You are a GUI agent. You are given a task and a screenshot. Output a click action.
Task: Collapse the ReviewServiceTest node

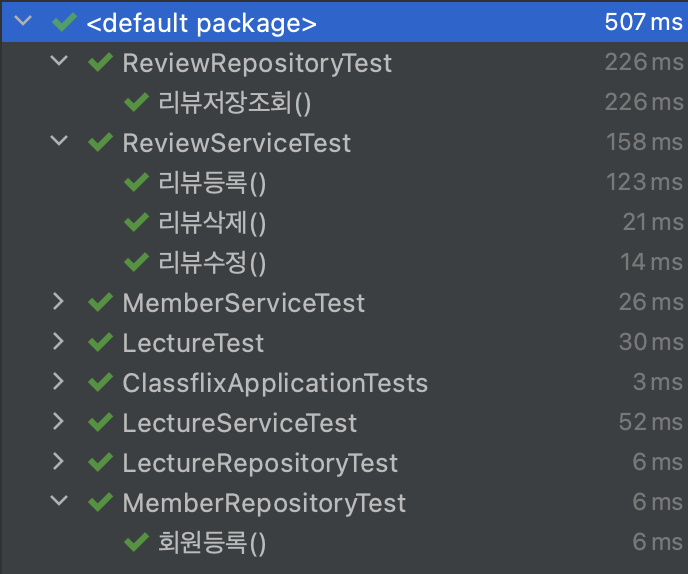coord(59,140)
